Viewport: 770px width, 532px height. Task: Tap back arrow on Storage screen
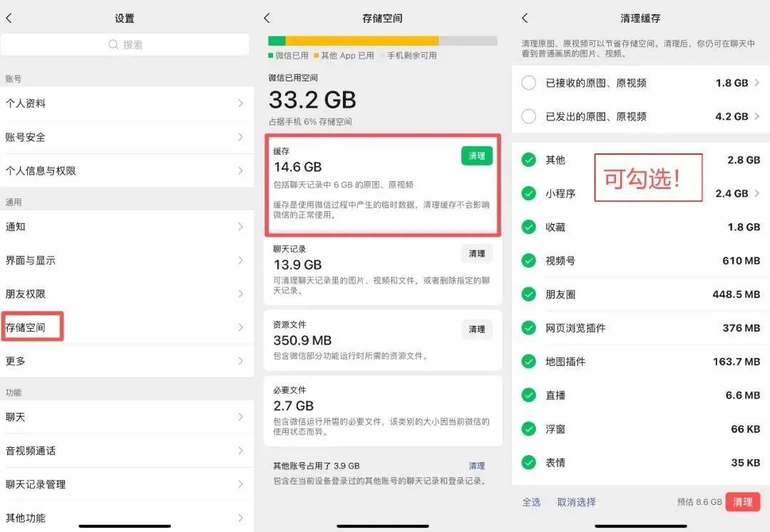(267, 18)
